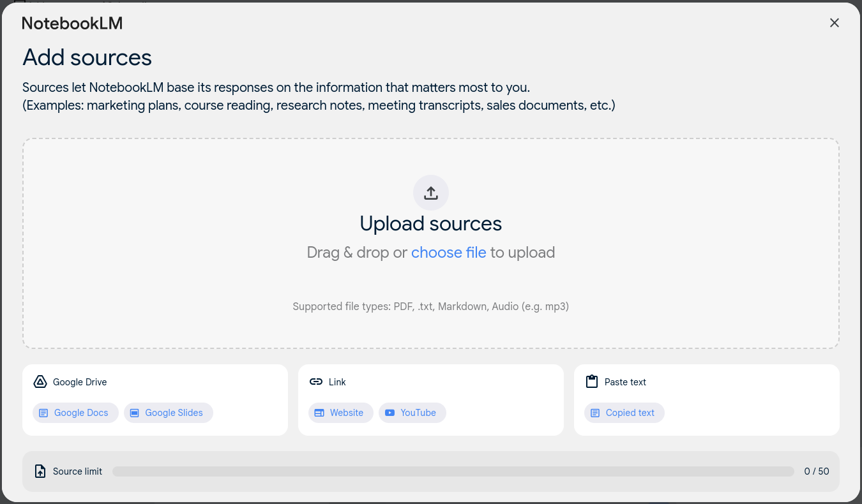Image resolution: width=862 pixels, height=504 pixels.
Task: Select the Website link option
Action: pos(341,413)
